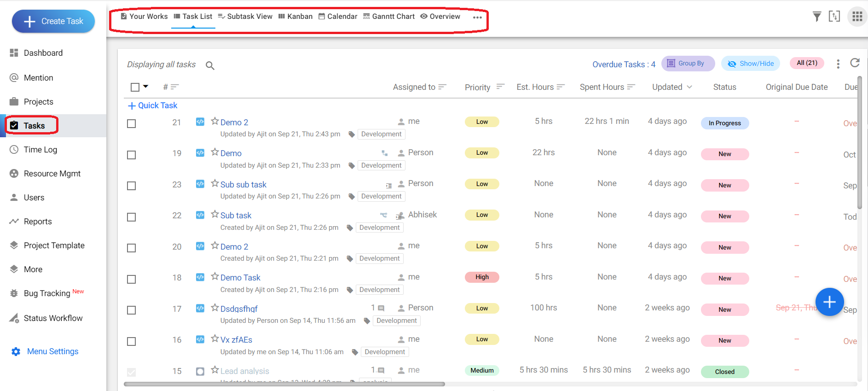Viewport: 868px width, 391px height.
Task: Star the Demo 2 task numbered 21
Action: (215, 121)
